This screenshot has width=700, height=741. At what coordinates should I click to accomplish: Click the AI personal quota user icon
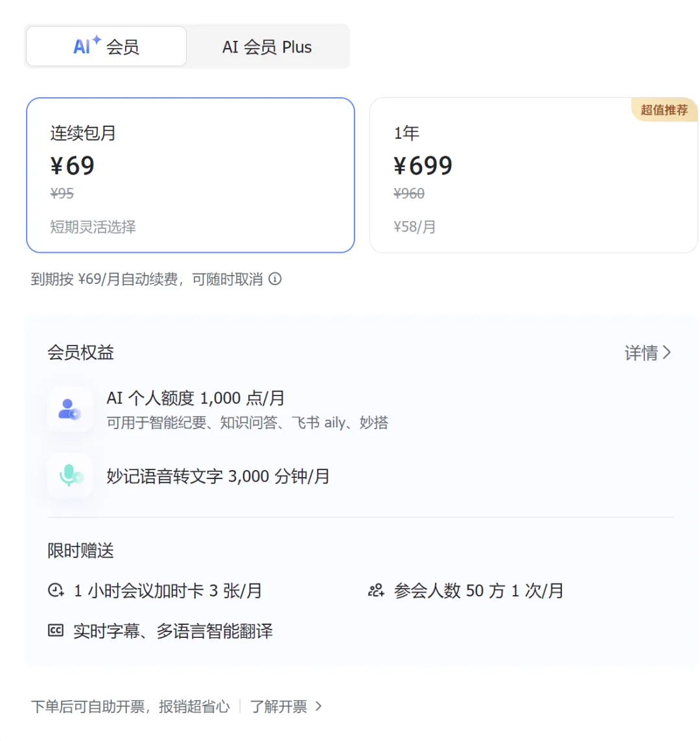(x=69, y=409)
